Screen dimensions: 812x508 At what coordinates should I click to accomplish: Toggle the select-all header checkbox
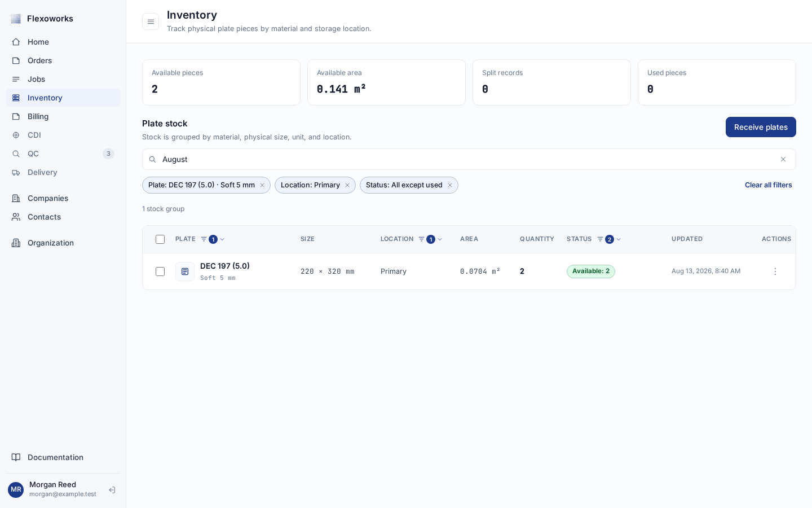[x=160, y=239]
